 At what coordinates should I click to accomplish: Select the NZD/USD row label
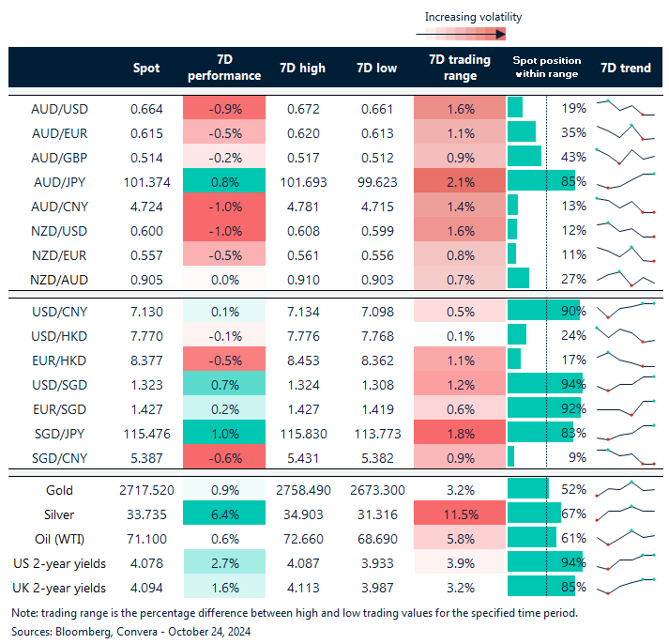coord(59,231)
